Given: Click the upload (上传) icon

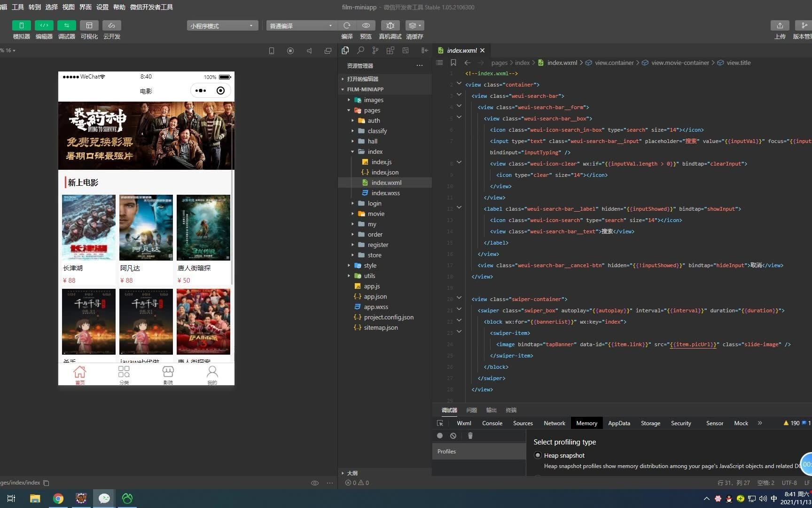Looking at the screenshot, I should (780, 25).
